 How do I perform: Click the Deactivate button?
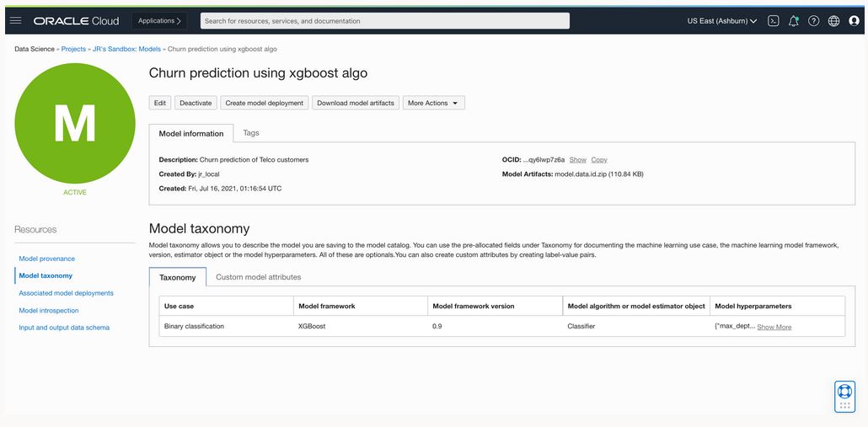[196, 103]
